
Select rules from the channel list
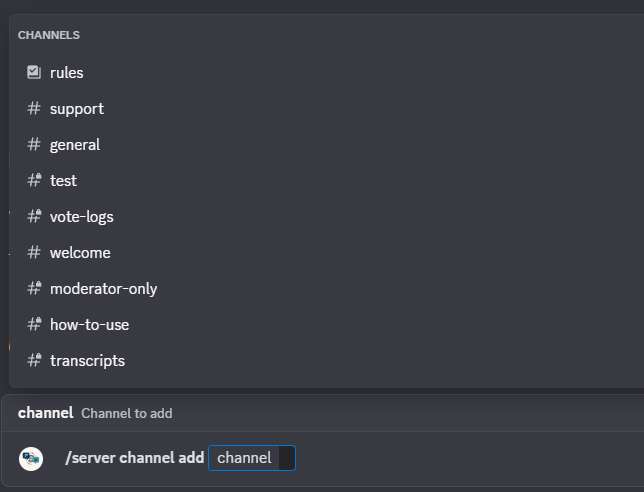(67, 72)
